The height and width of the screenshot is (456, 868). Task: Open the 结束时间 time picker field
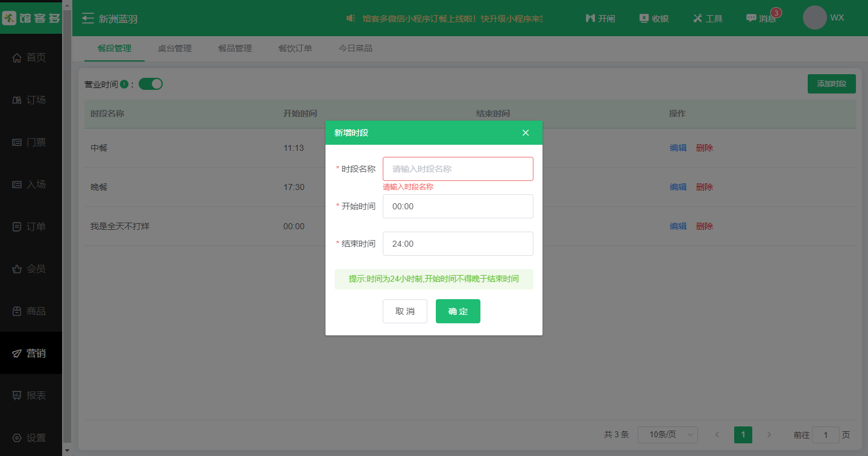pos(458,244)
